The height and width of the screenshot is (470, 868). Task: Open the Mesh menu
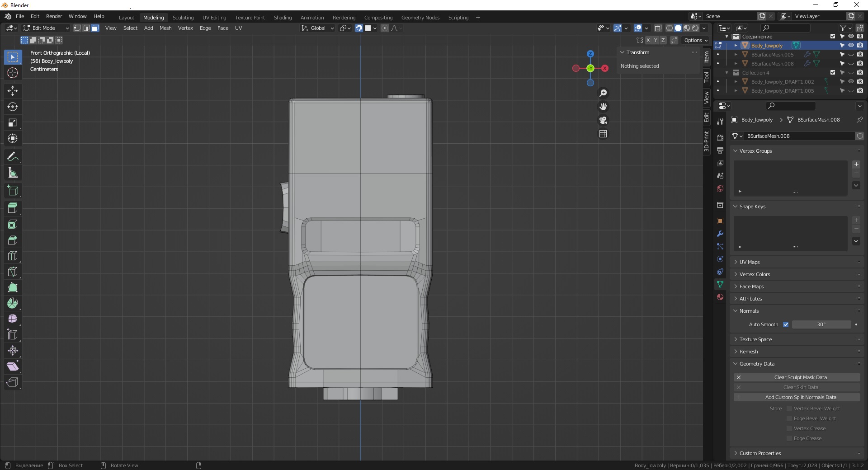[165, 28]
